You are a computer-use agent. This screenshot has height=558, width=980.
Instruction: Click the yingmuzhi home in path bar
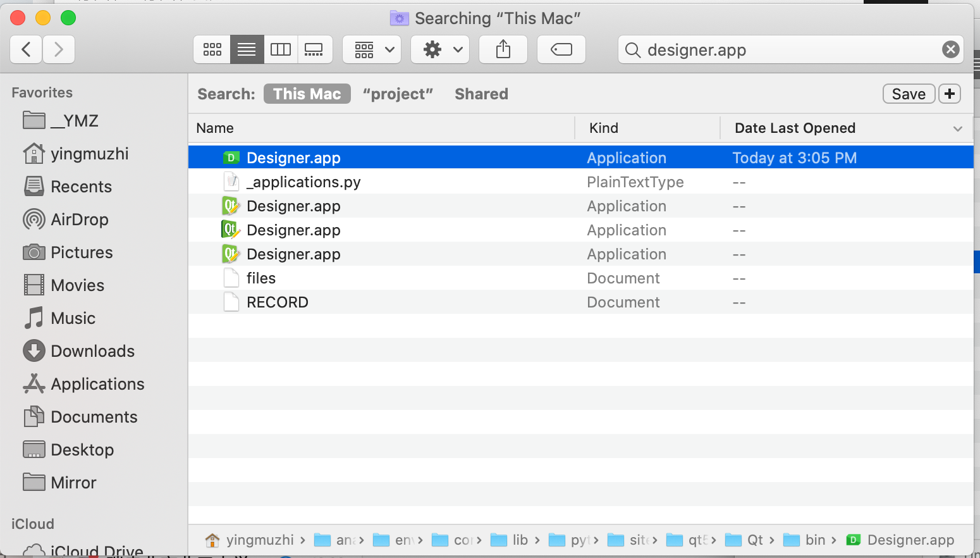point(249,540)
